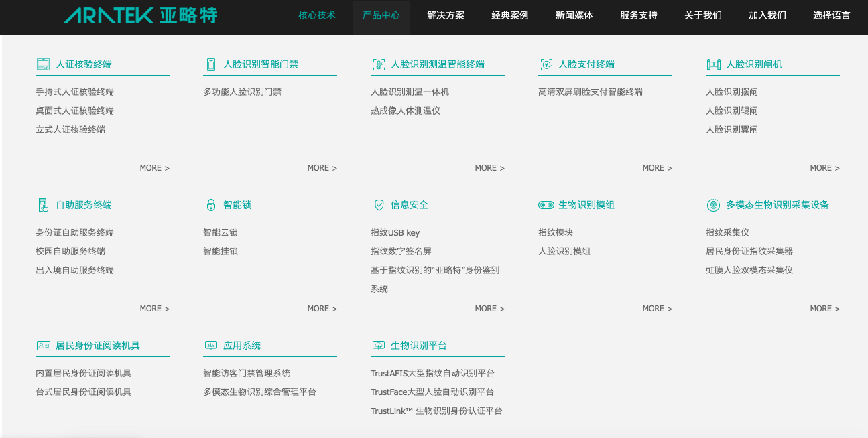Open 智能云锁 link
This screenshot has width=868, height=438.
[221, 232]
